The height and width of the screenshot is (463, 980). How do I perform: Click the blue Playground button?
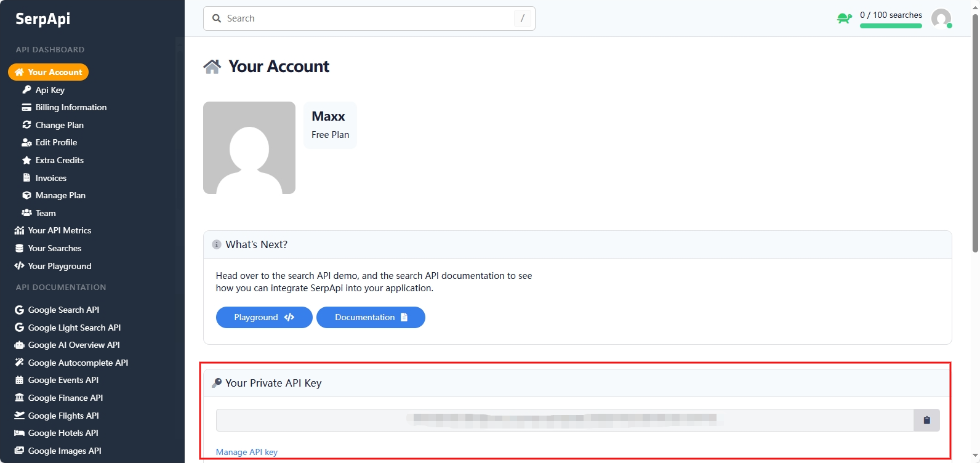click(x=264, y=317)
